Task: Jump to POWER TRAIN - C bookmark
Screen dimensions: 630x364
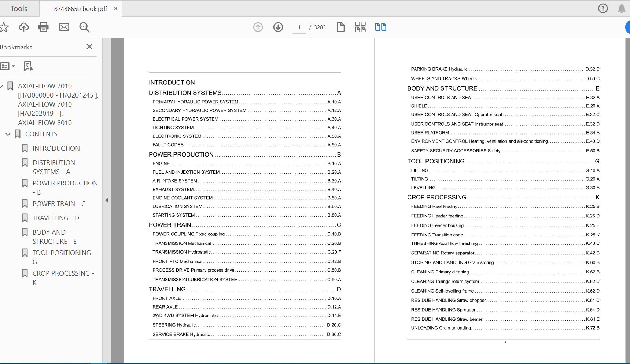Action: 59,204
